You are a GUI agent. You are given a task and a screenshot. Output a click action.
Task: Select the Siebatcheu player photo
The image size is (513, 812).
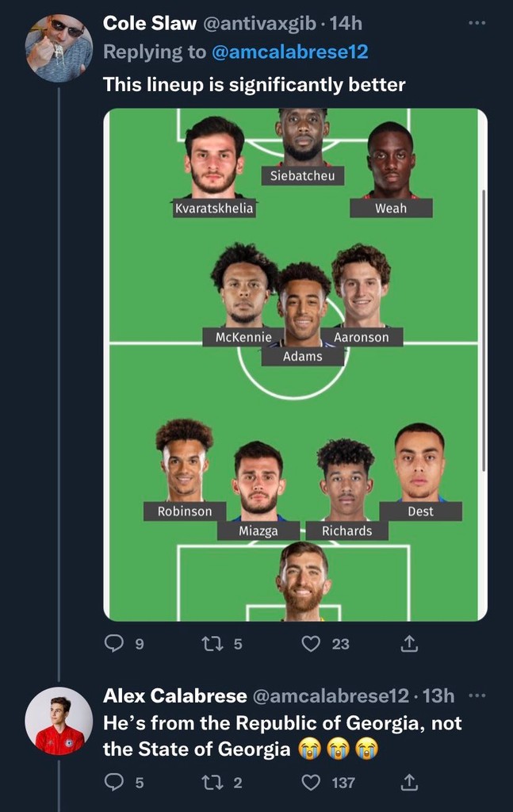(302, 135)
